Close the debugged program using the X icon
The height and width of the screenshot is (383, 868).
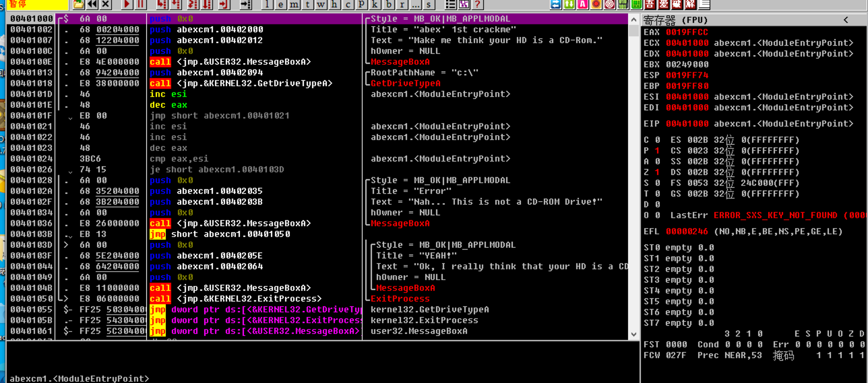pos(105,4)
